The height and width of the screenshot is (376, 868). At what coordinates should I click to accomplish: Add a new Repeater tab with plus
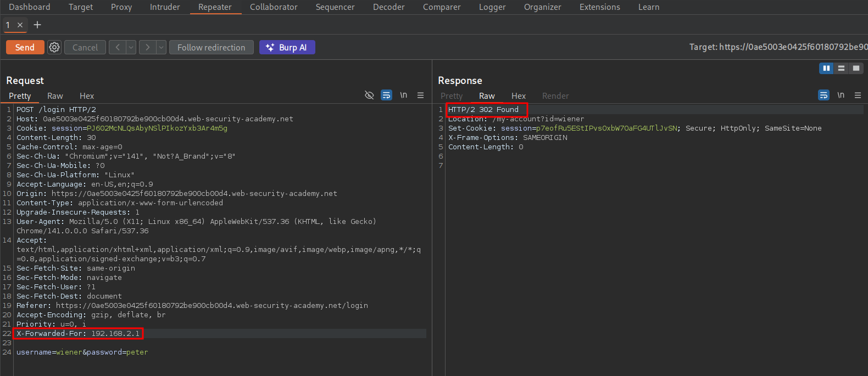click(37, 25)
